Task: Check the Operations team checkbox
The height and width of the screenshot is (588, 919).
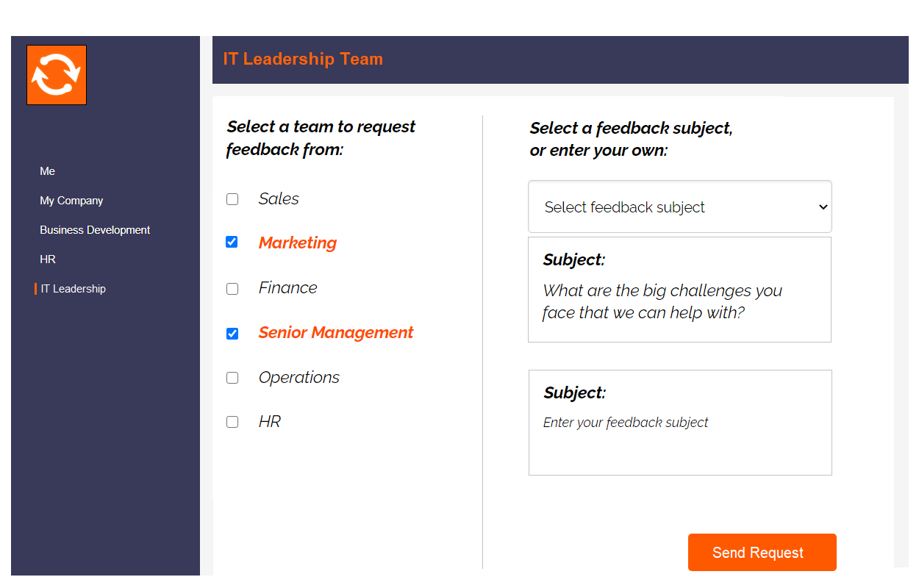Action: (x=232, y=378)
